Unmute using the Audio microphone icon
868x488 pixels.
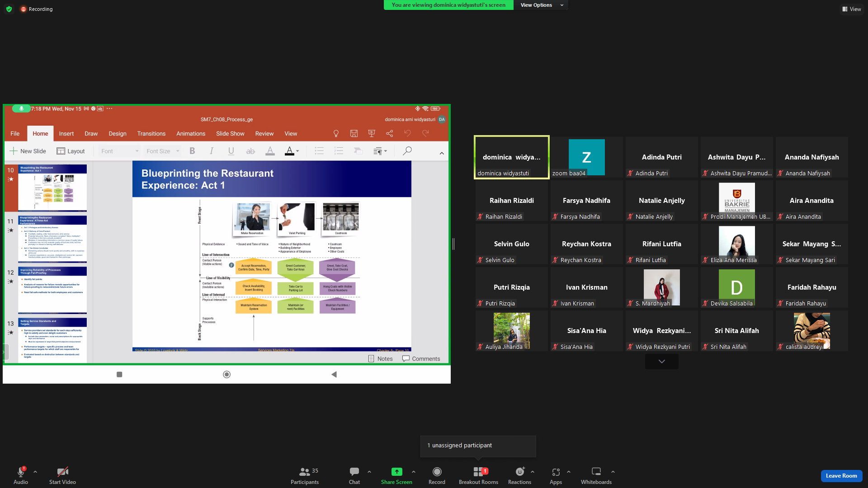21,472
